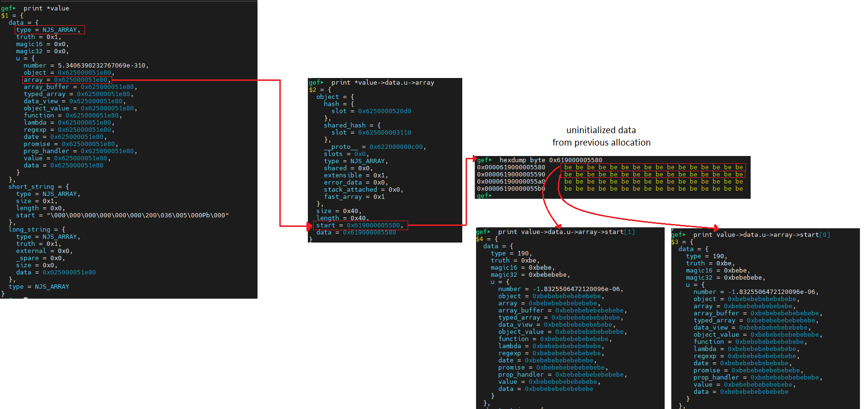Select '__proto__ = 0x622000000c00,' line

375,146
